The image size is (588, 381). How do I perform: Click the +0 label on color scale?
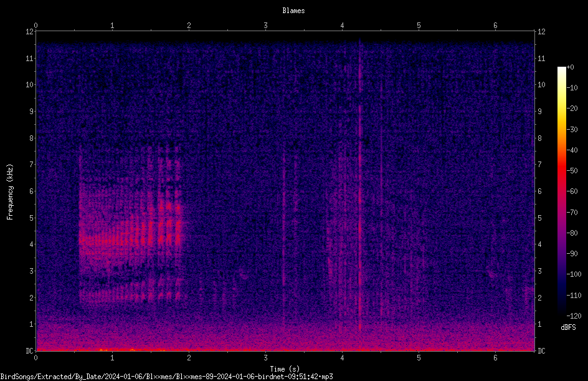click(x=570, y=67)
